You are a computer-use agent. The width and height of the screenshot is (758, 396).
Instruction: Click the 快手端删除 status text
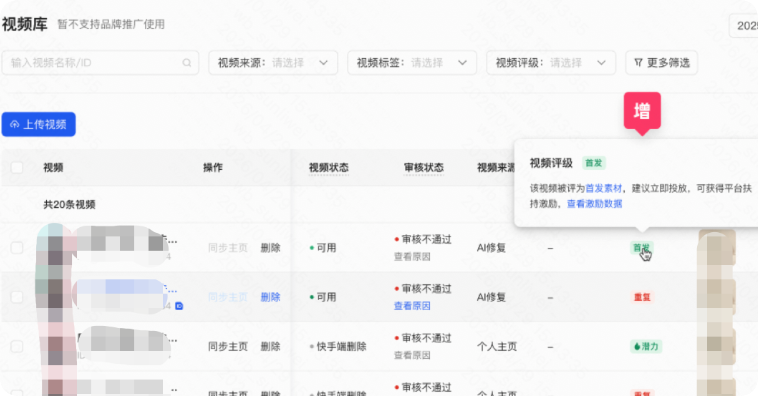click(x=341, y=346)
